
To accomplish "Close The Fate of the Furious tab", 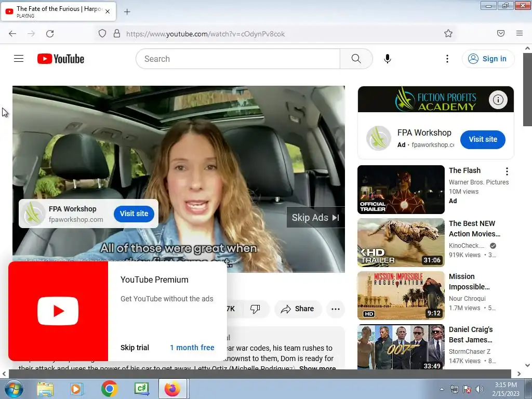I will pos(108,11).
